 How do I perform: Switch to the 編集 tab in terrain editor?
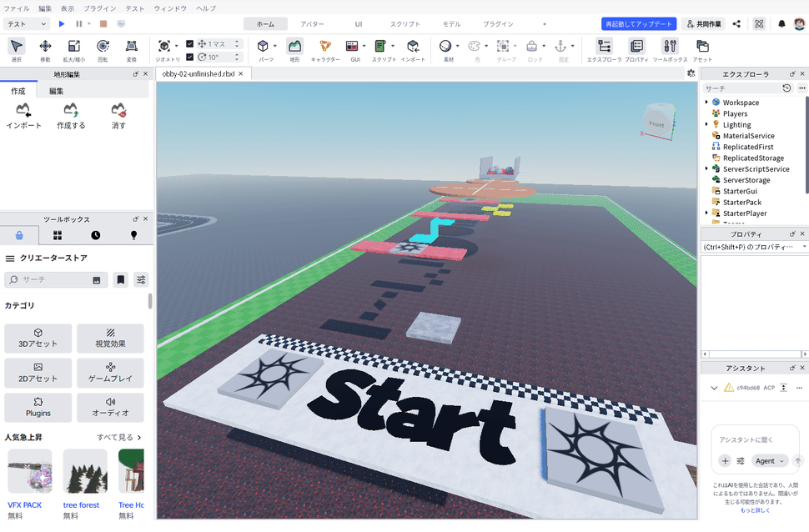56,91
